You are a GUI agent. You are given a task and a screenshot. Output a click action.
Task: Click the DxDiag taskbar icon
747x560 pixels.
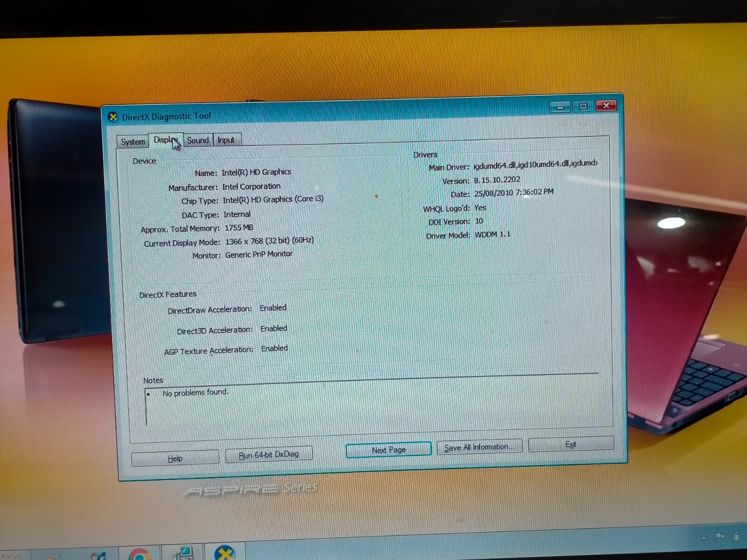pyautogui.click(x=225, y=553)
